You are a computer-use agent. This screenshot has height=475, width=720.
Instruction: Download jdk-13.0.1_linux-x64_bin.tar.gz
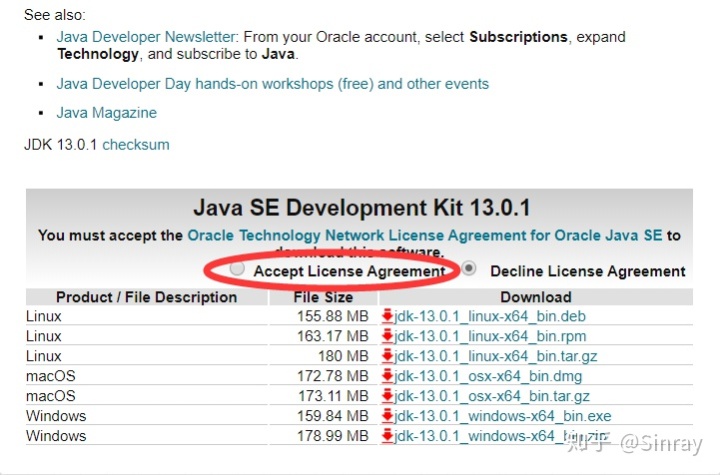coord(495,356)
